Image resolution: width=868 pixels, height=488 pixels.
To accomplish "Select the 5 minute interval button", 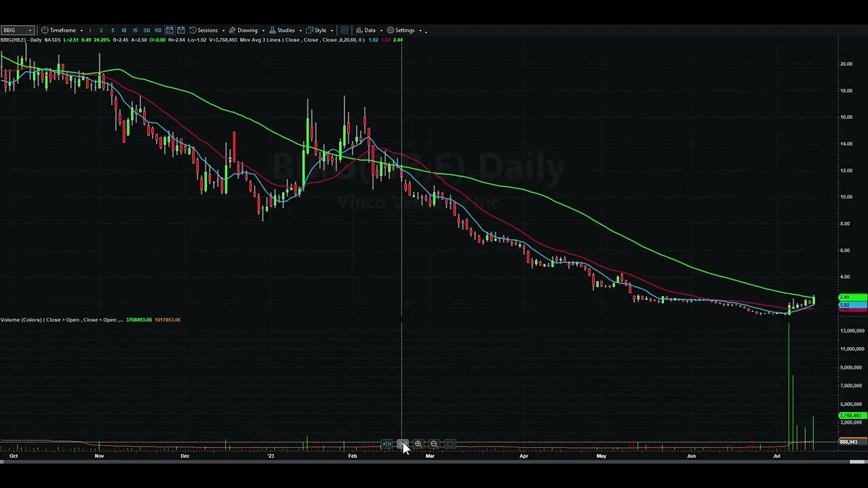I will tap(113, 30).
